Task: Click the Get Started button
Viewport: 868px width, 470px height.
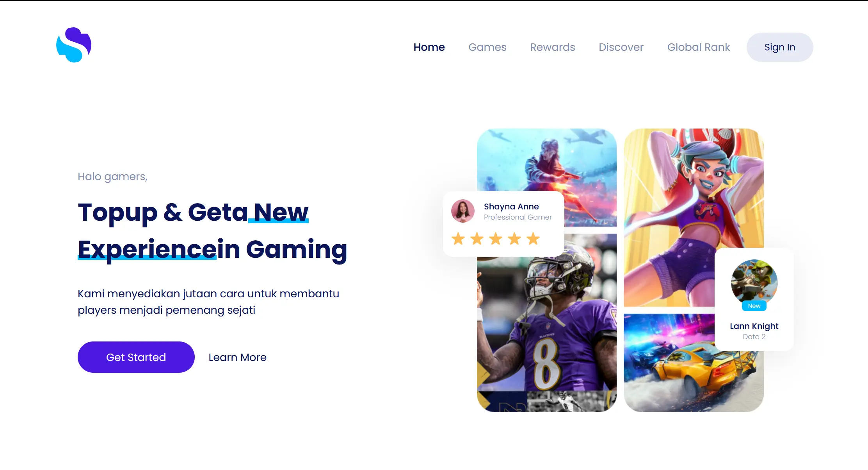Action: click(x=136, y=357)
